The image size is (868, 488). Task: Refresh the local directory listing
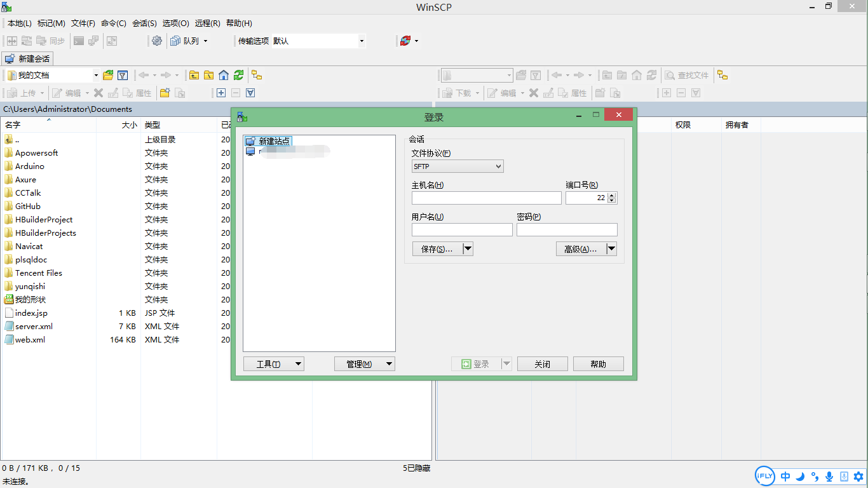tap(238, 75)
